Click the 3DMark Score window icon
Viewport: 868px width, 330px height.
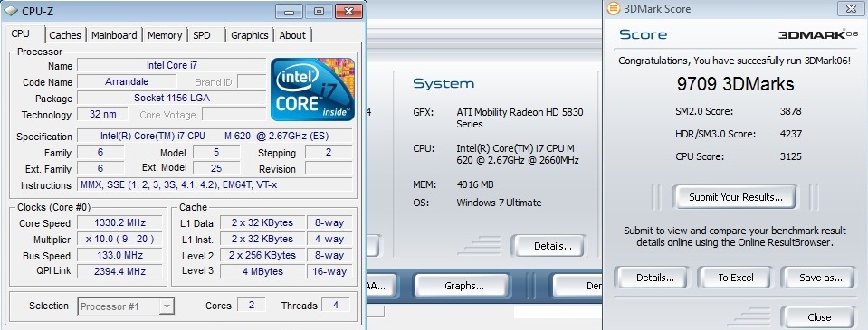[x=614, y=8]
